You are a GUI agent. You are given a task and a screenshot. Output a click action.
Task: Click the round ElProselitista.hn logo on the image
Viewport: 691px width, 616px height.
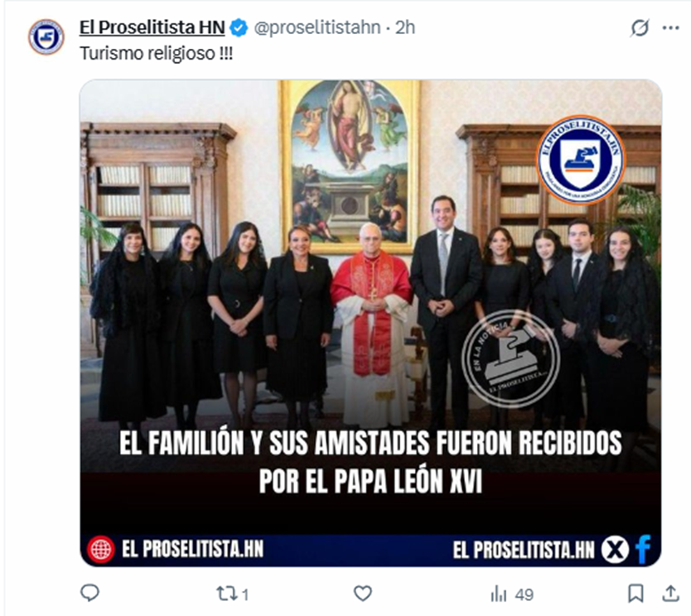tap(581, 160)
